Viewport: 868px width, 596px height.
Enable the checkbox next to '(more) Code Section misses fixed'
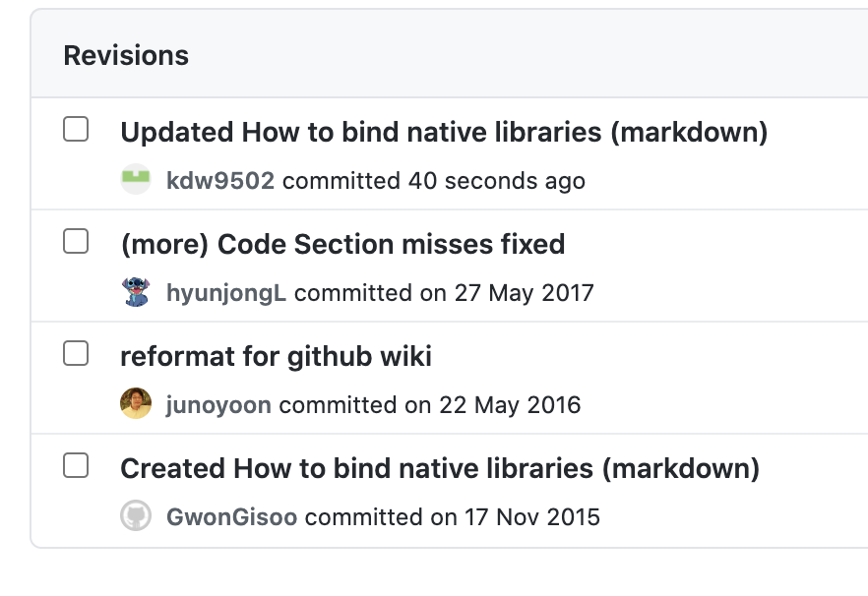pyautogui.click(x=76, y=240)
